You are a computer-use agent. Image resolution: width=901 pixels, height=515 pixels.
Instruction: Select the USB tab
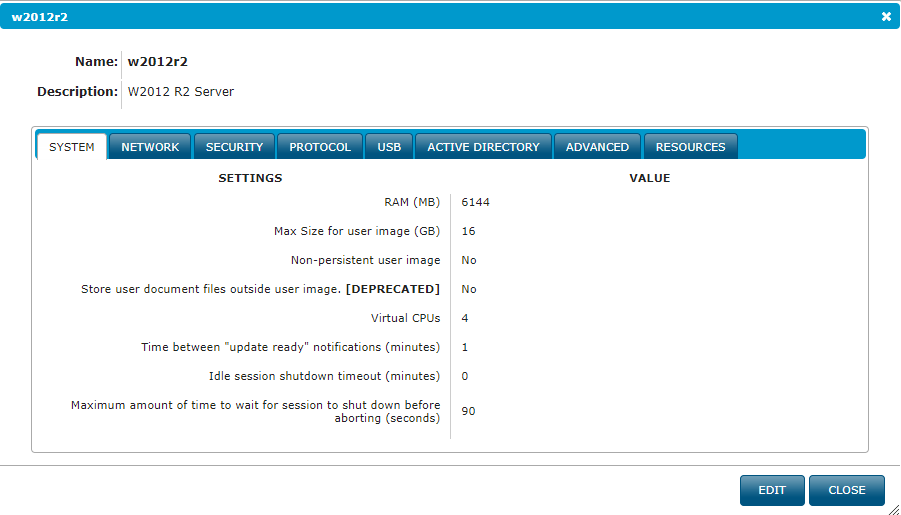pyautogui.click(x=389, y=147)
